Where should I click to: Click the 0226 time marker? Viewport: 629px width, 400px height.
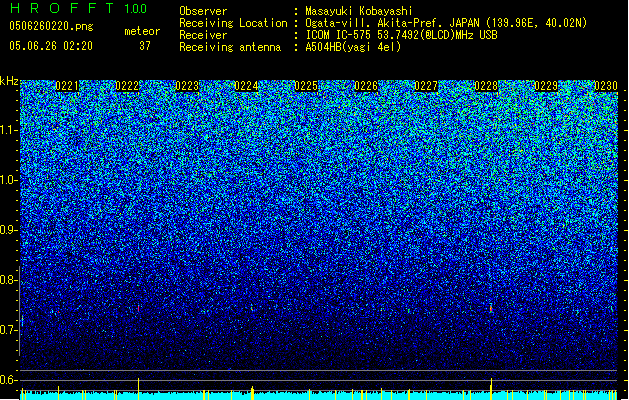coord(366,86)
